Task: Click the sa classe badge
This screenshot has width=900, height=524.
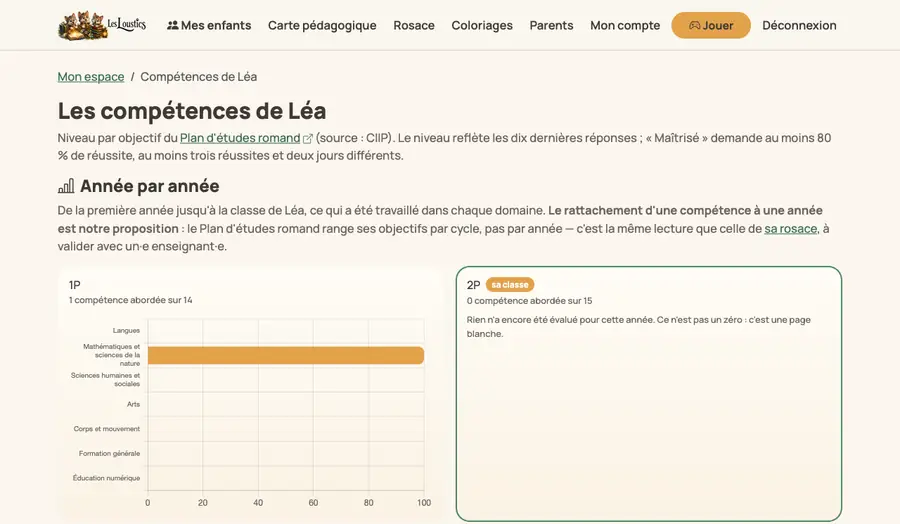Action: click(x=510, y=285)
